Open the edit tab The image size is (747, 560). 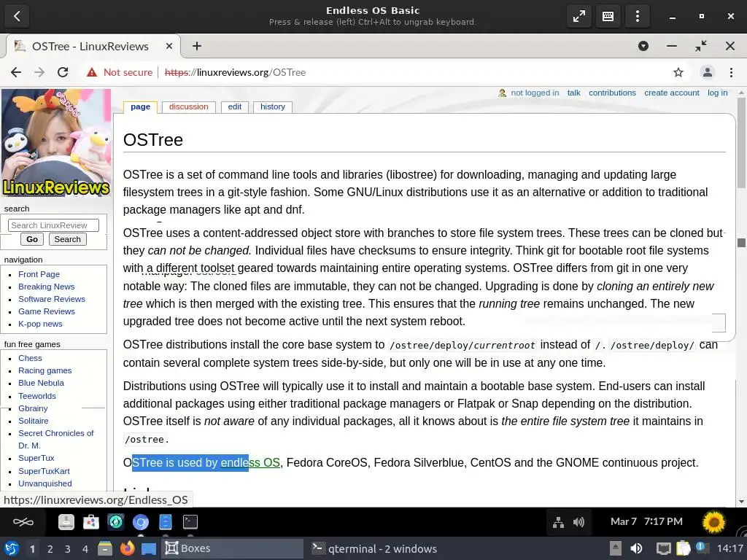[234, 106]
